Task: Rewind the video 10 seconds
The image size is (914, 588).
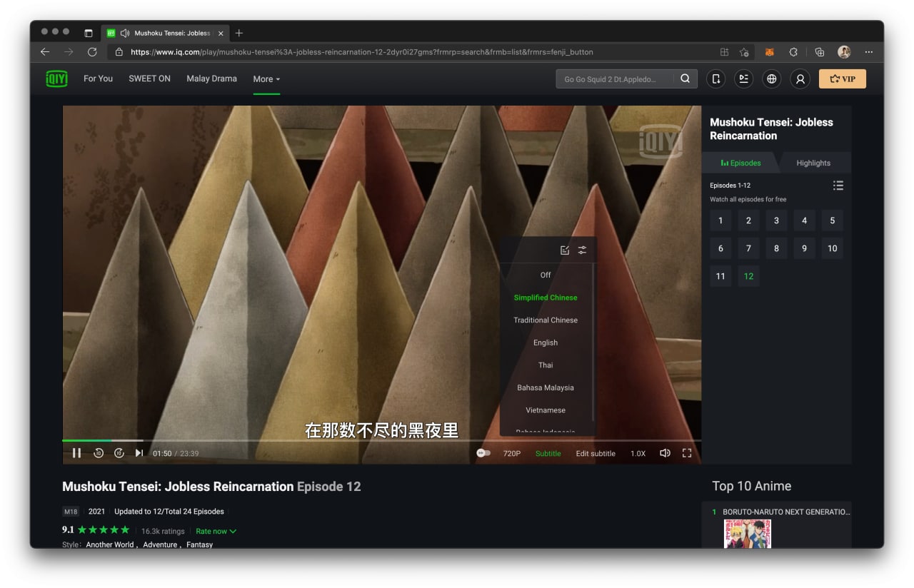Action: coord(99,453)
